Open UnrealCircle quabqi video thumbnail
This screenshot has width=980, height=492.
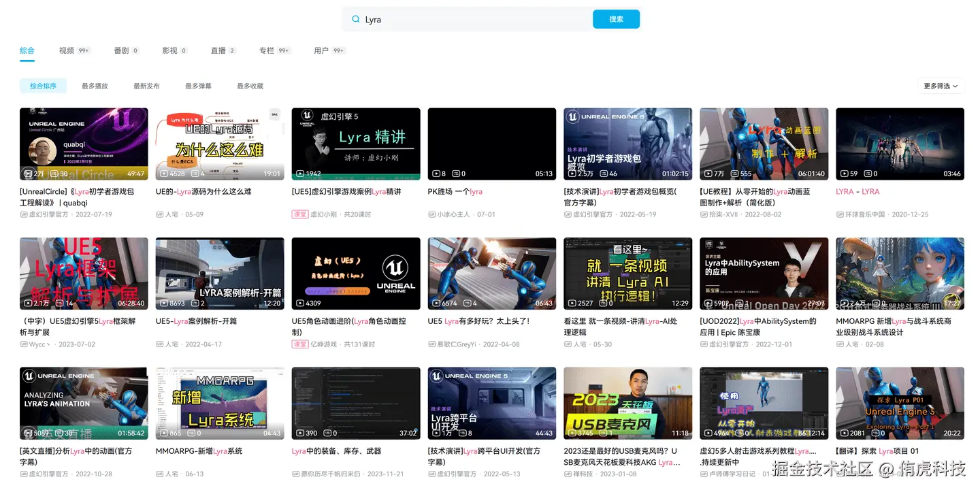click(x=84, y=144)
